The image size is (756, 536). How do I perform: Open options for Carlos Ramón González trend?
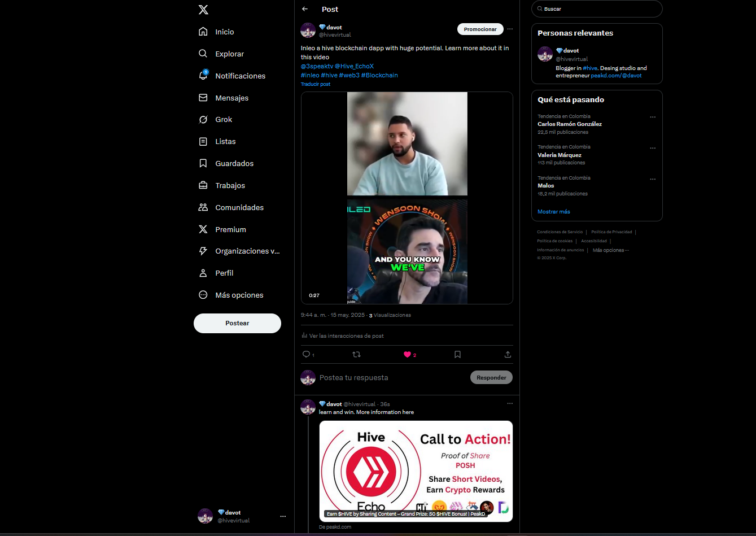coord(653,117)
